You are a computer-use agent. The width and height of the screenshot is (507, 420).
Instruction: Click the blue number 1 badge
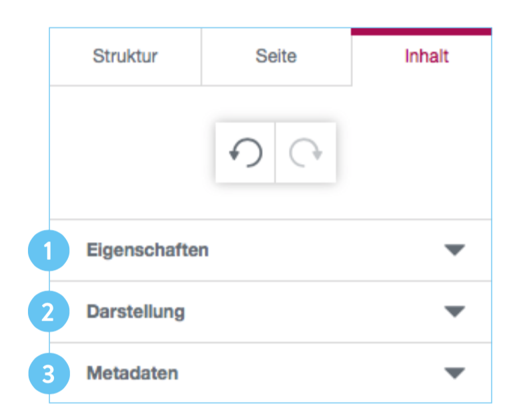coord(48,251)
